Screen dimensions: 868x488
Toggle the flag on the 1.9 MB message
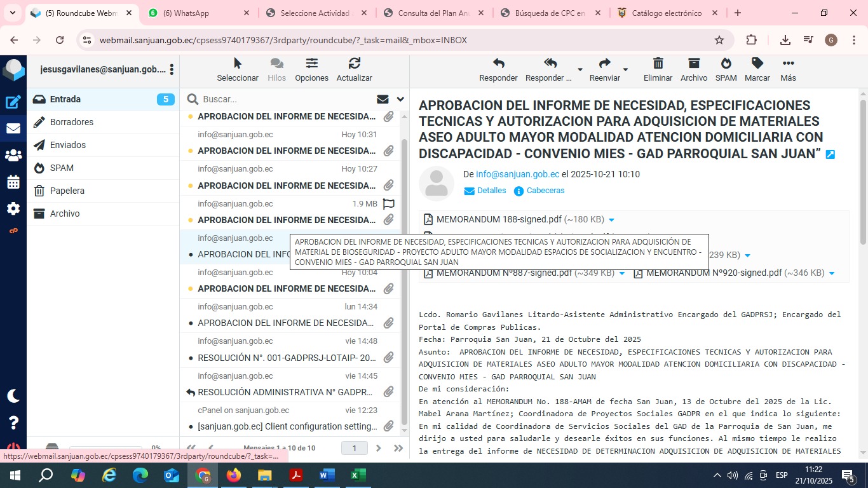(x=388, y=204)
